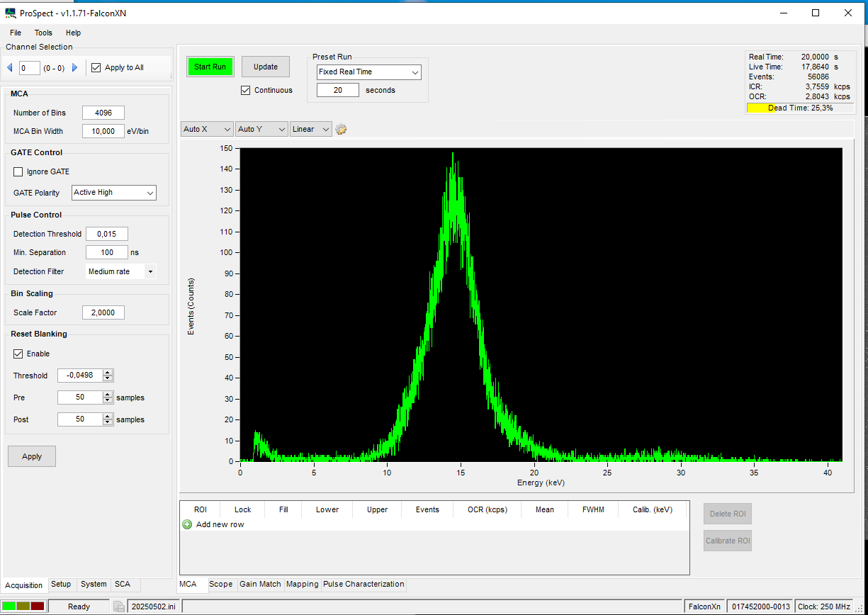Open the Tools menu
The image size is (868, 615).
[x=43, y=33]
